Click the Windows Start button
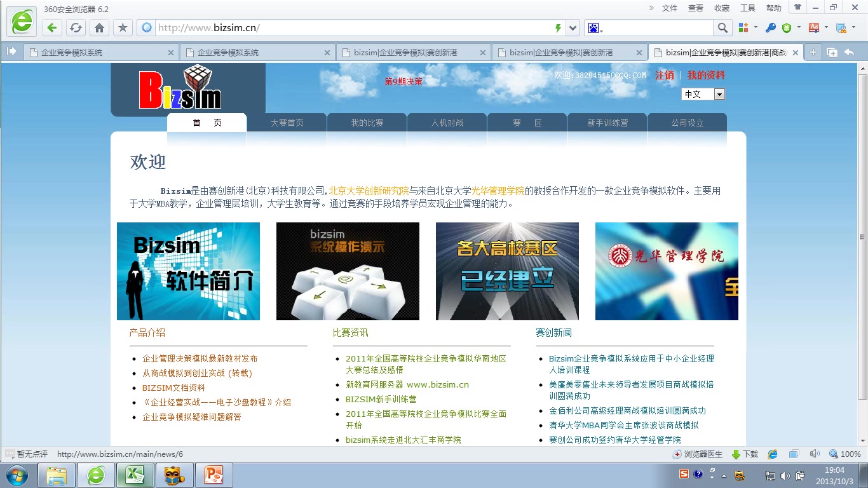Viewport: 868px width, 488px height. pos(17,475)
